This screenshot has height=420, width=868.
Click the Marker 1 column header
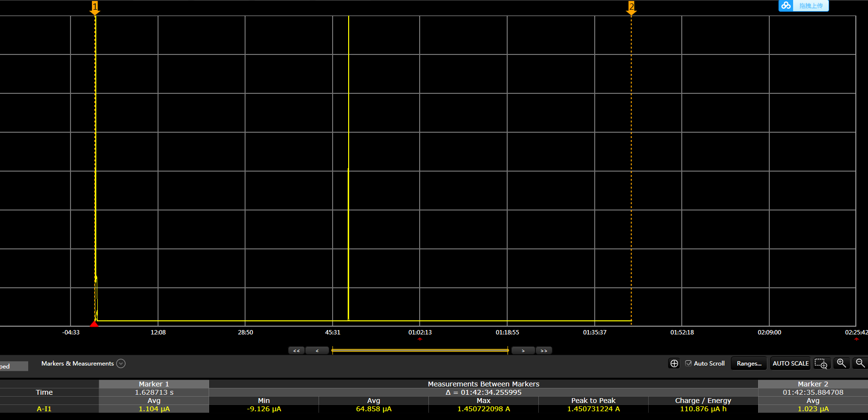click(x=154, y=384)
